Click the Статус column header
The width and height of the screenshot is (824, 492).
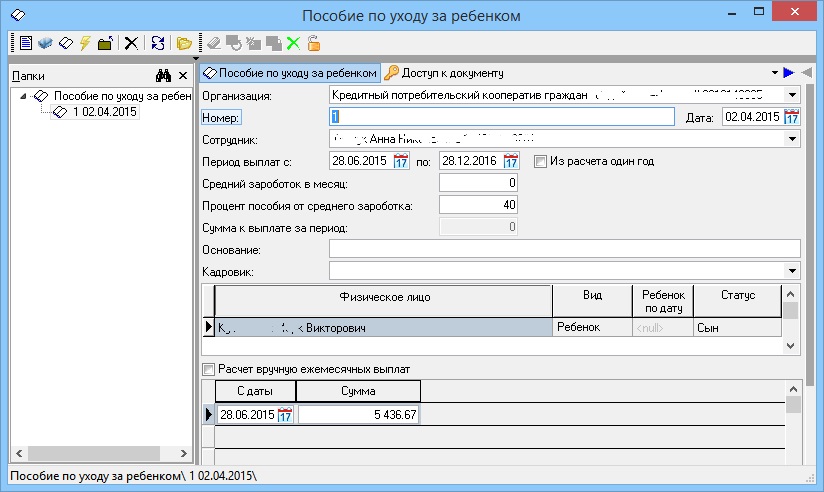pyautogui.click(x=738, y=301)
